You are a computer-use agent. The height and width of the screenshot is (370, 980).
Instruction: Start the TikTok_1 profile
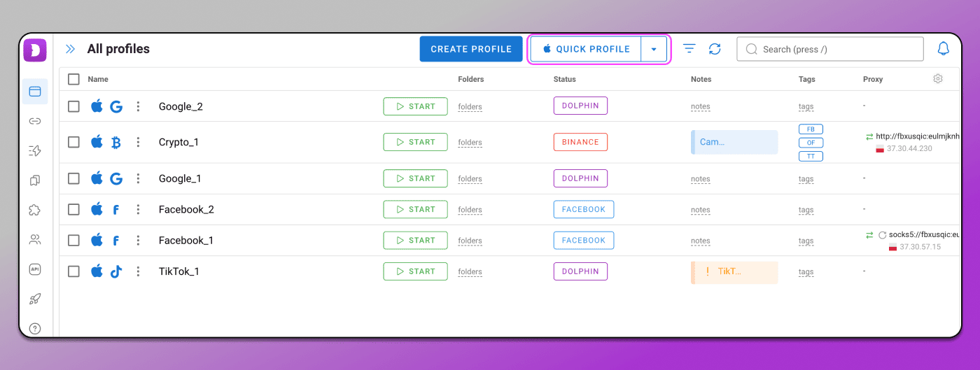click(415, 271)
